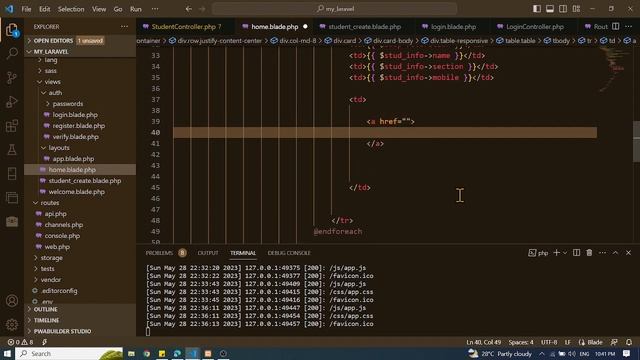Viewport: 640px width, 360px height.
Task: Maximize the panel with the chevron-up
Action: pyautogui.click(x=616, y=253)
